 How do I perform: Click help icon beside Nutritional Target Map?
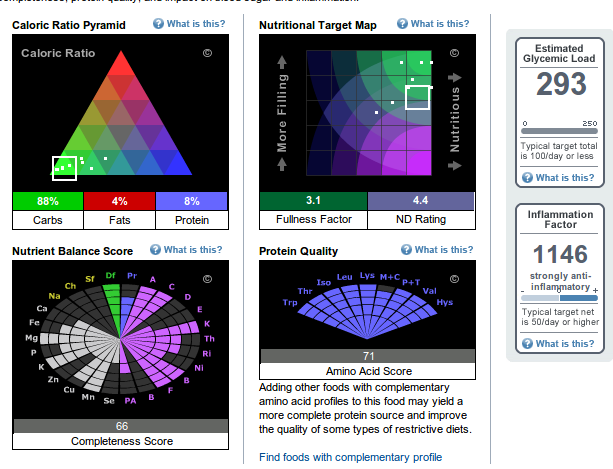click(402, 24)
